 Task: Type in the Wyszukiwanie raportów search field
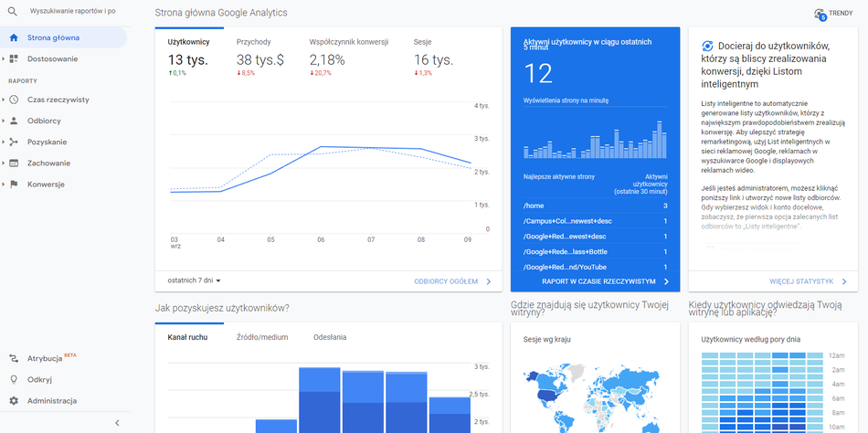click(73, 12)
